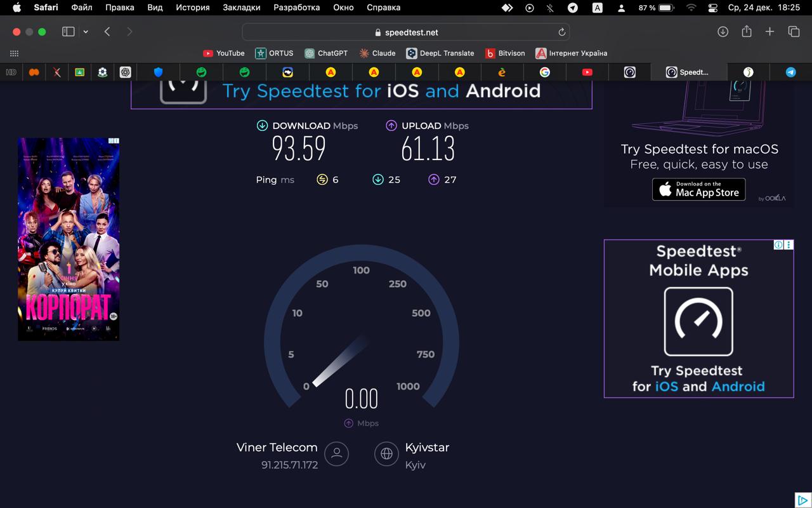The height and width of the screenshot is (508, 812).
Task: Click the Kyivstar server name
Action: click(427, 448)
